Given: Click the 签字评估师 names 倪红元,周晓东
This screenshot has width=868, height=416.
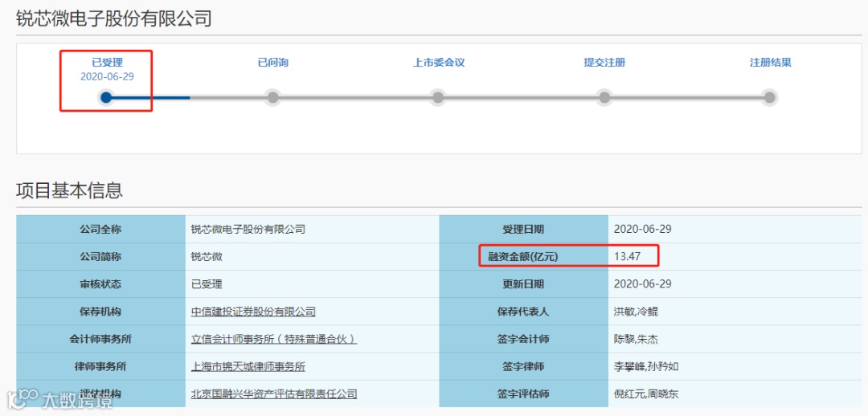Looking at the screenshot, I should [646, 394].
